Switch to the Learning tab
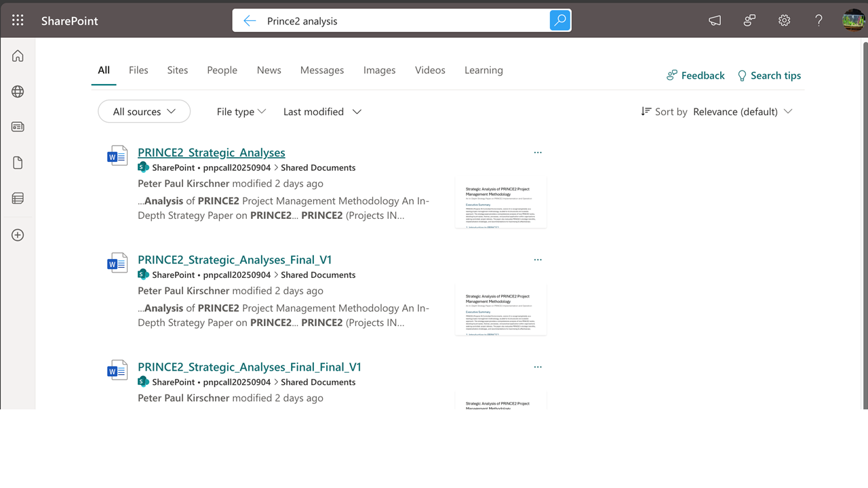 (484, 70)
